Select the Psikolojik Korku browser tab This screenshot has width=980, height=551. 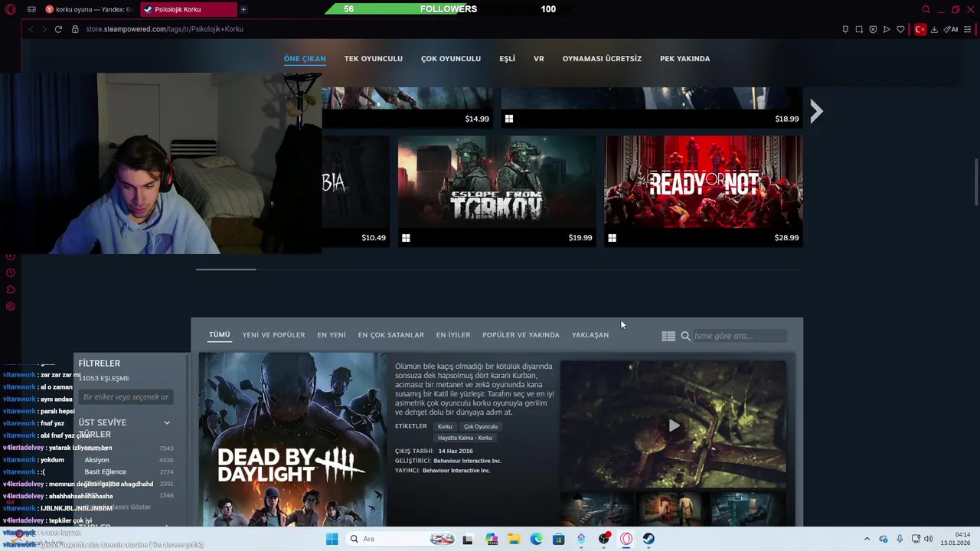pyautogui.click(x=188, y=9)
